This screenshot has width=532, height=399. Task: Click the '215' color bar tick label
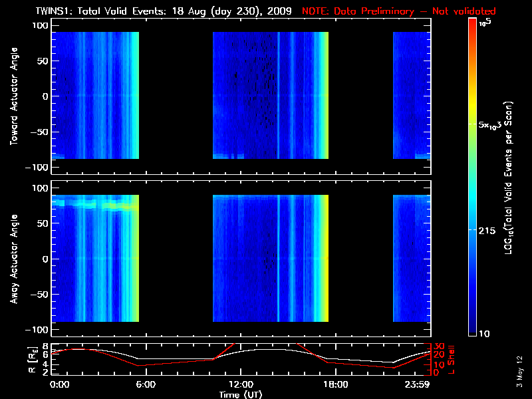click(487, 231)
